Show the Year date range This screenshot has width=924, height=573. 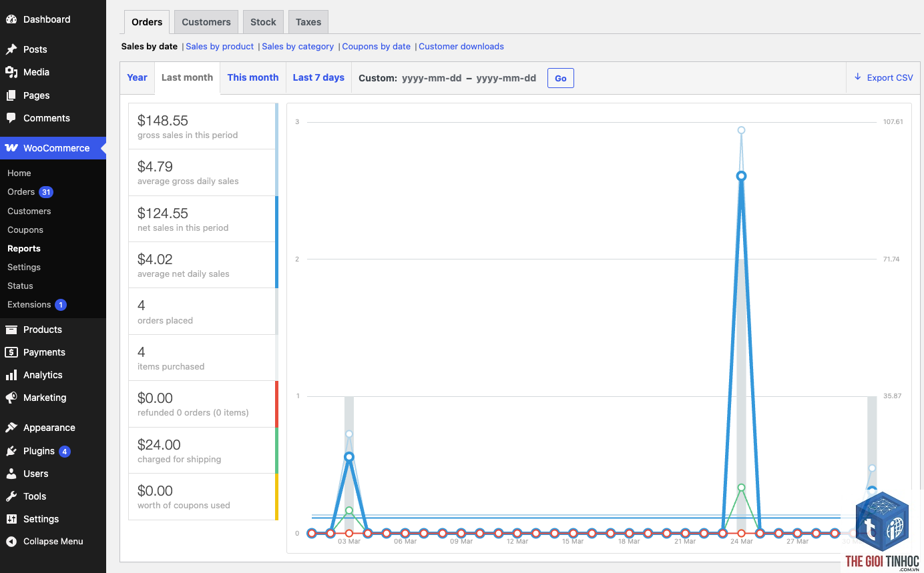coord(137,77)
